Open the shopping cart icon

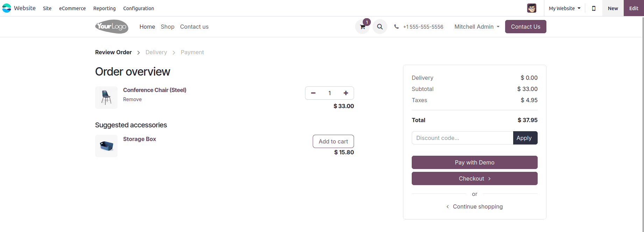click(362, 27)
